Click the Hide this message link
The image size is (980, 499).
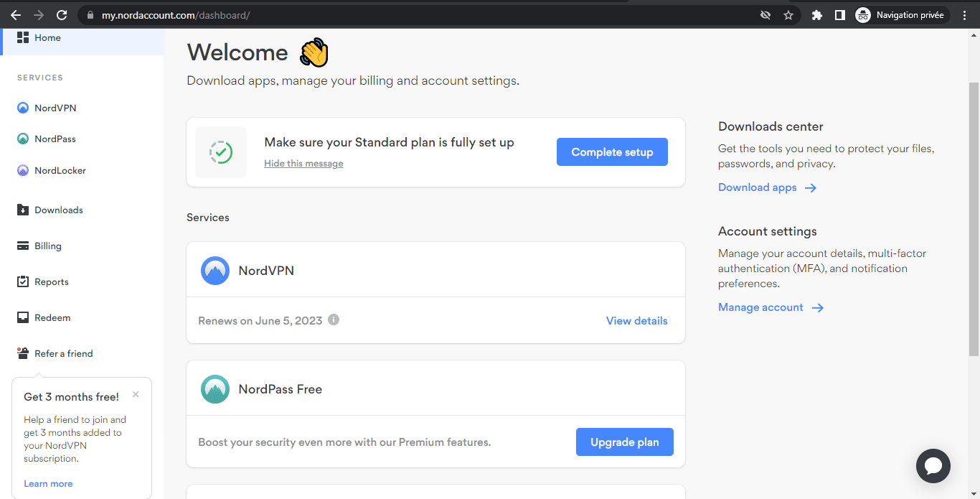(x=303, y=164)
